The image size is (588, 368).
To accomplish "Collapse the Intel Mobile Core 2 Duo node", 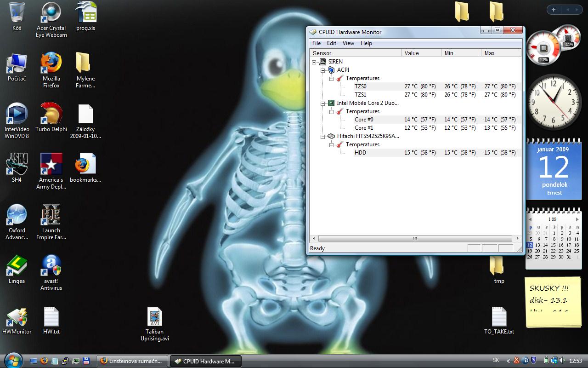I will point(323,103).
